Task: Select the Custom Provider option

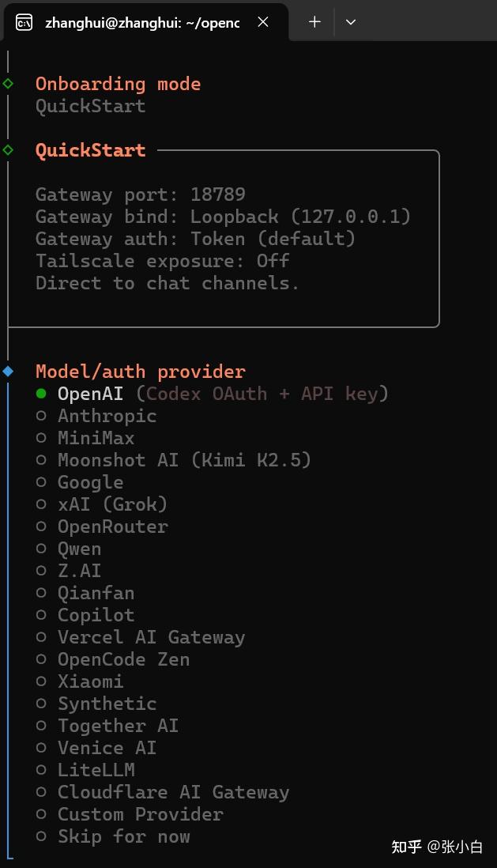Action: pyautogui.click(x=140, y=814)
